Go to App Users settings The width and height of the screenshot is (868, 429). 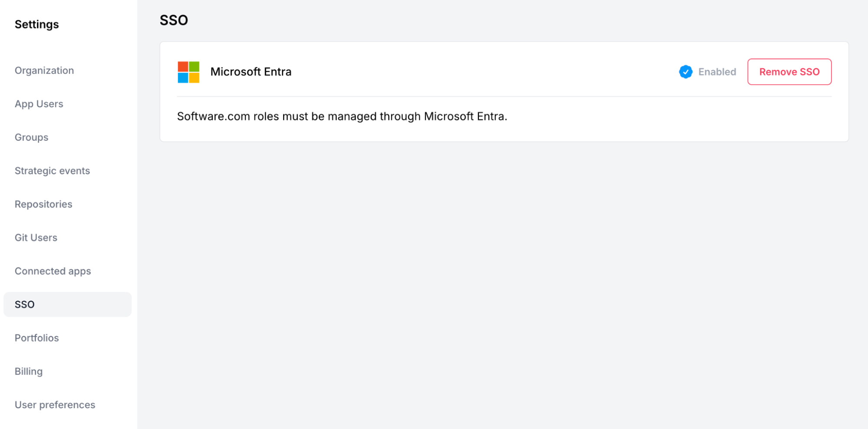pyautogui.click(x=39, y=104)
